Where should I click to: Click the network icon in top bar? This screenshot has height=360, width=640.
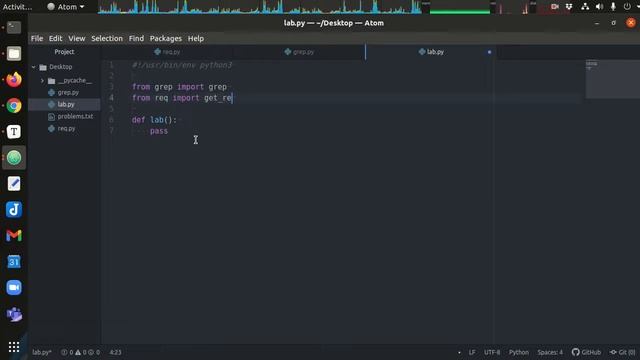click(x=585, y=7)
